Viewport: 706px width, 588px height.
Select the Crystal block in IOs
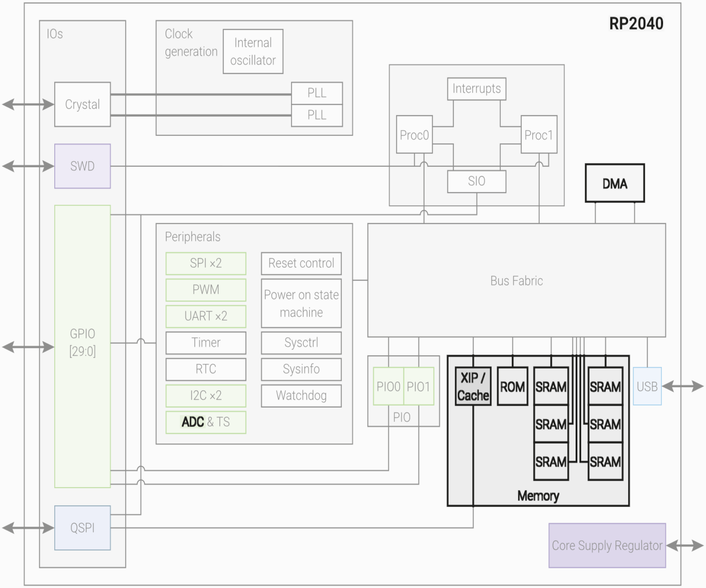click(x=83, y=104)
